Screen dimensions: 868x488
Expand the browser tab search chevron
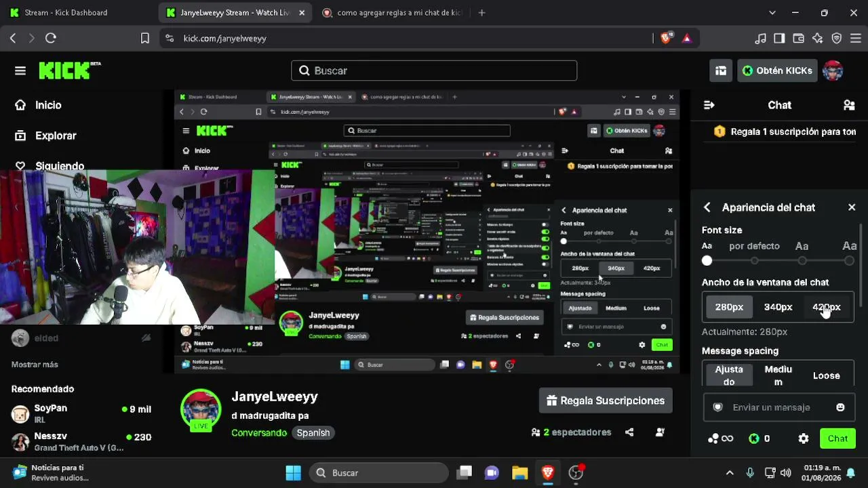coord(772,13)
